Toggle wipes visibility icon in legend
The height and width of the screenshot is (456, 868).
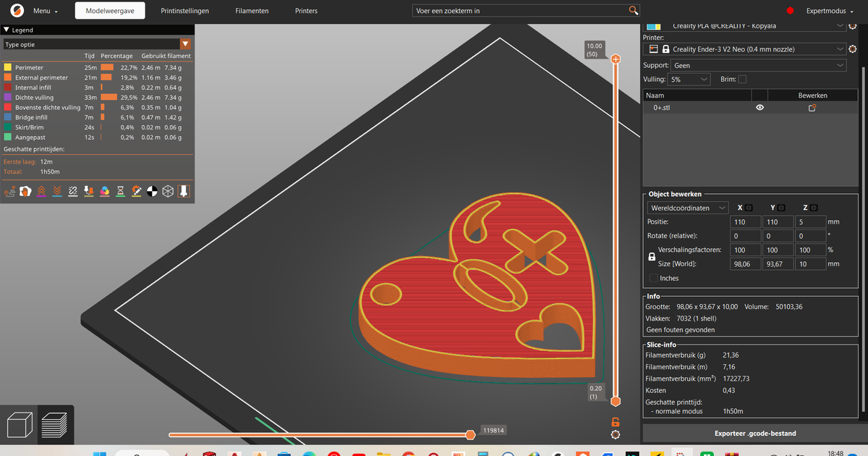point(25,191)
